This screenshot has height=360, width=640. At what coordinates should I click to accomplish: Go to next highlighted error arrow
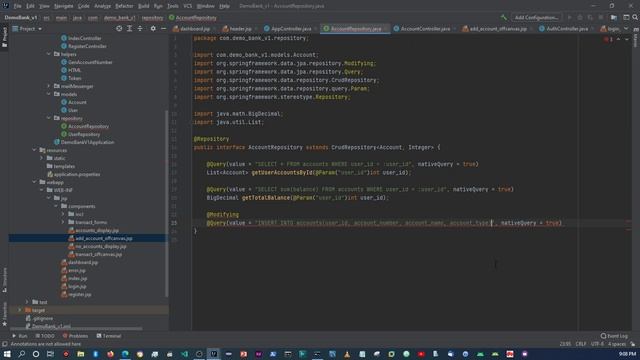tap(627, 39)
